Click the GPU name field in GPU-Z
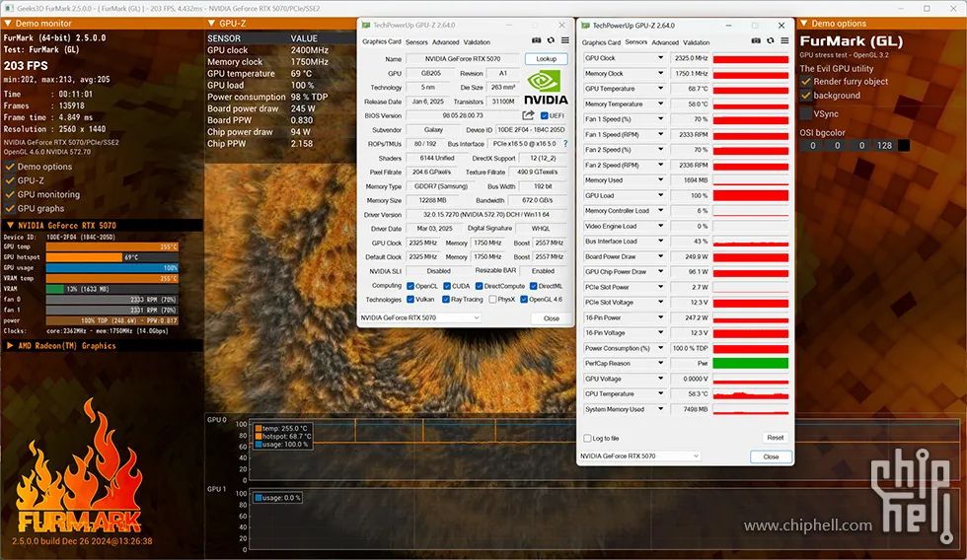Image resolution: width=967 pixels, height=560 pixels. pyautogui.click(x=463, y=59)
